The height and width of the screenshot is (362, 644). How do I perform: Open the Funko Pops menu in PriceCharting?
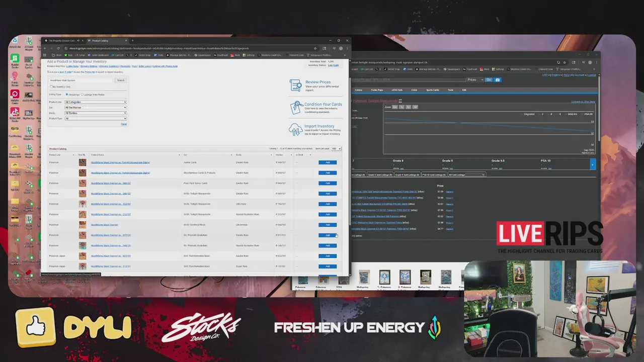click(x=377, y=90)
